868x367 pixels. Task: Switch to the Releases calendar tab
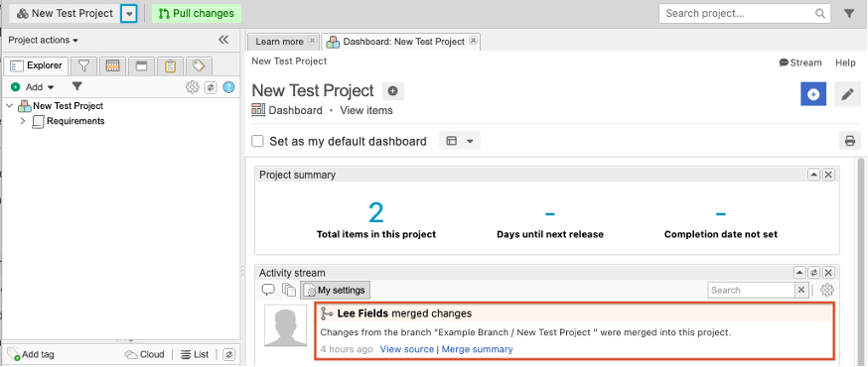[113, 66]
